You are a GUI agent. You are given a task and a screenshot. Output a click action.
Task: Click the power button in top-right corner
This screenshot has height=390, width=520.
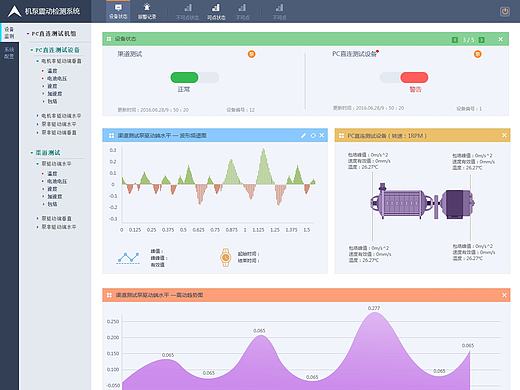(505, 12)
